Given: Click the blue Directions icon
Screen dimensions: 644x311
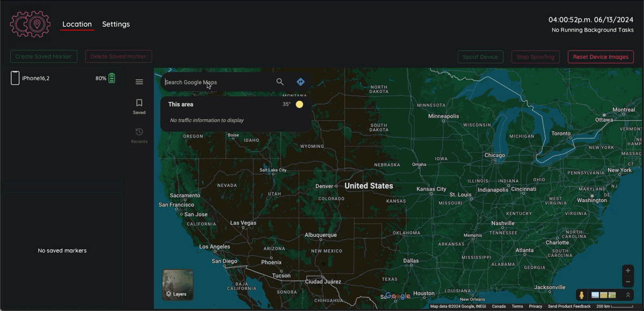Looking at the screenshot, I should click(301, 82).
